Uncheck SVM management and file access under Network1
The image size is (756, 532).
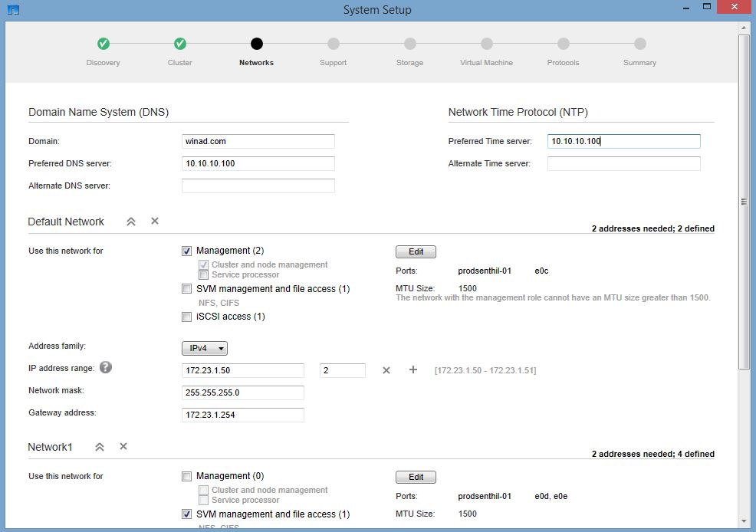186,514
